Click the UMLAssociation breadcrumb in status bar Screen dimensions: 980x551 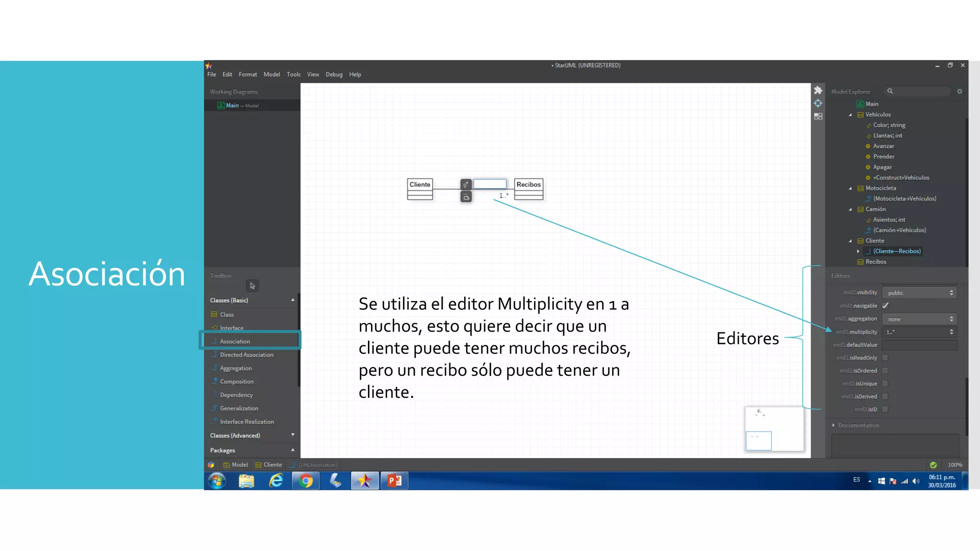coord(313,465)
